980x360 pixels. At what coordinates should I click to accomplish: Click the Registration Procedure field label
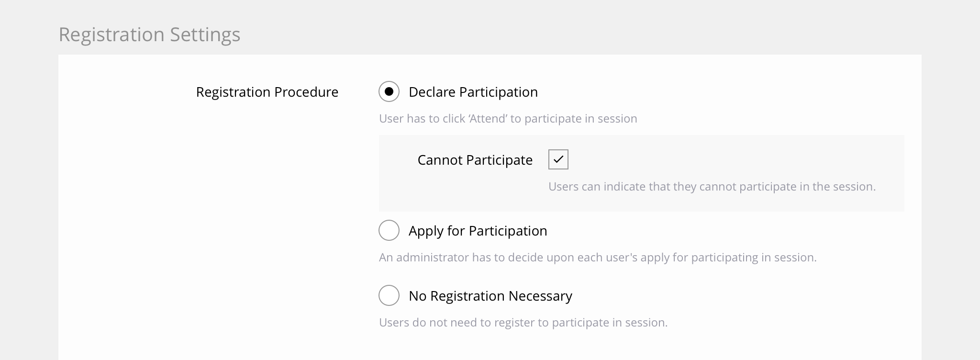(267, 92)
